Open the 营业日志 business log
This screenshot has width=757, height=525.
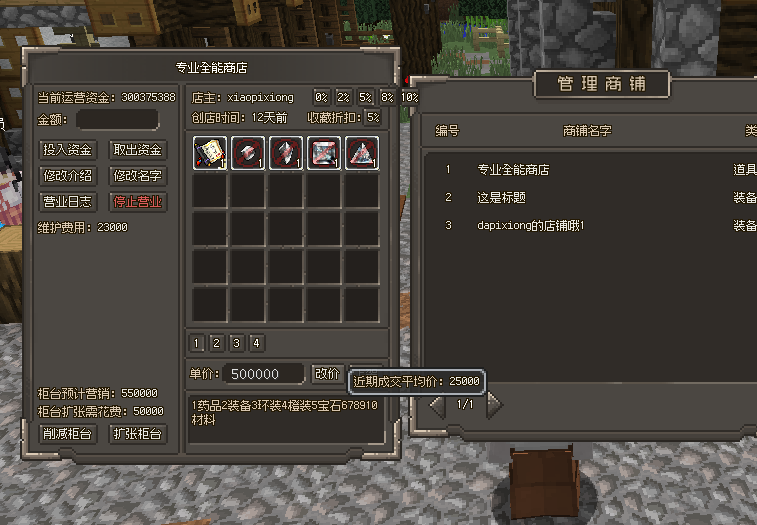coord(68,202)
